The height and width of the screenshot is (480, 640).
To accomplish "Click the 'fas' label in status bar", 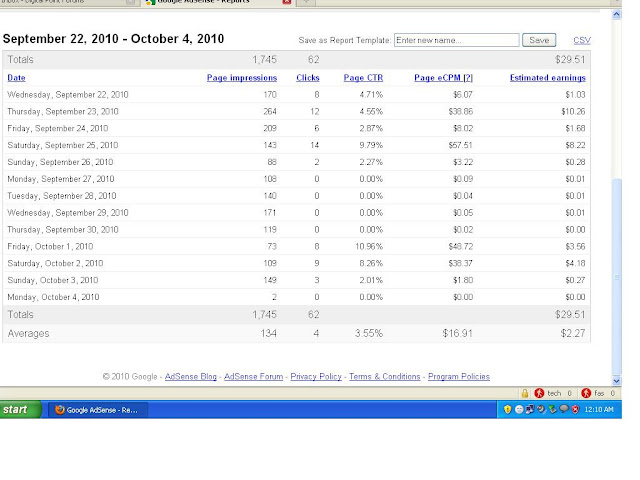I will 599,393.
